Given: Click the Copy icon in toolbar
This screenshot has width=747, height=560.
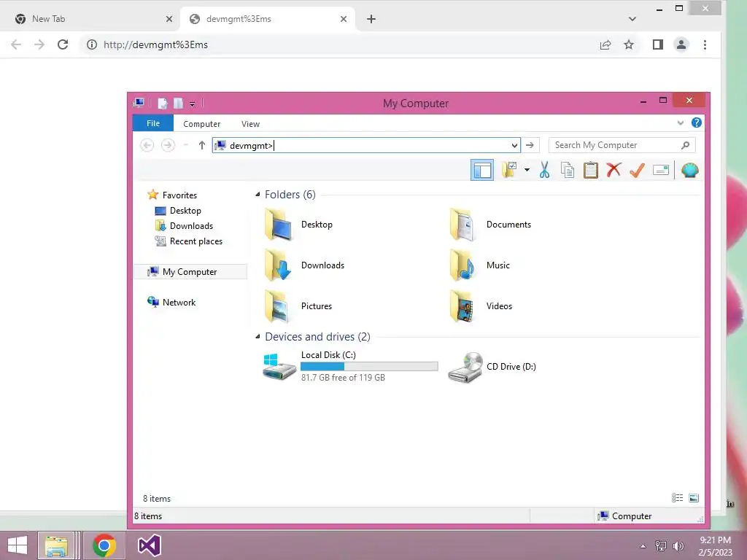Looking at the screenshot, I should coord(568,170).
